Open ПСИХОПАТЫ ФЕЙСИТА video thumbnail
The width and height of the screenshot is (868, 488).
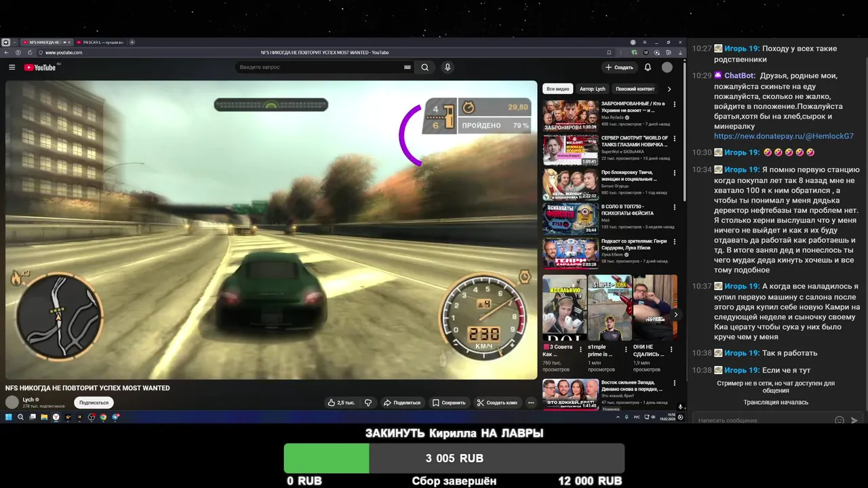pyautogui.click(x=570, y=218)
